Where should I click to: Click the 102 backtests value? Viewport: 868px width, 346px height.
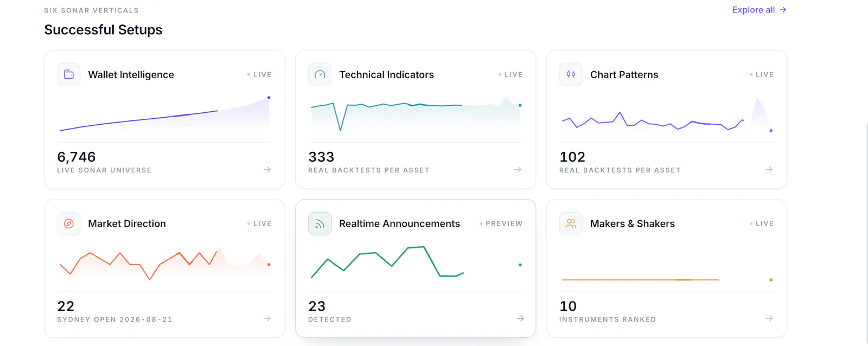pos(572,157)
